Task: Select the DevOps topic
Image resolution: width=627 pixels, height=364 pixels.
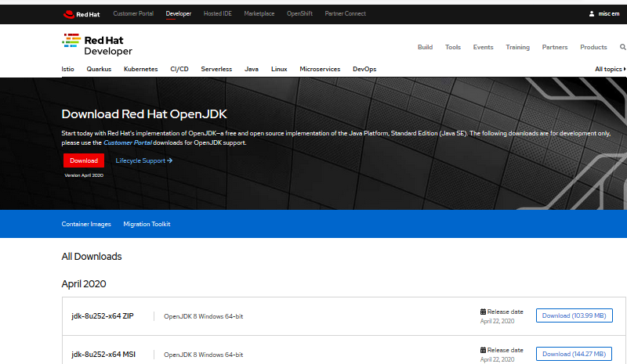Action: [364, 69]
